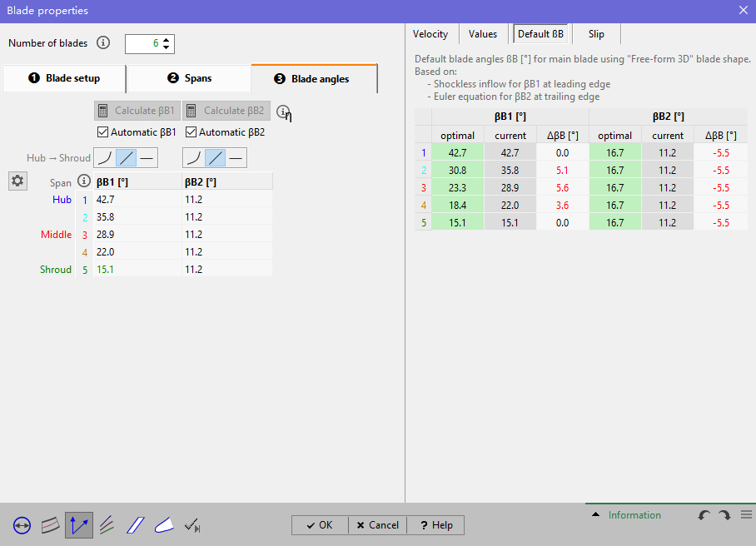Select constant distribution for βB1 Hub→Shroud

tap(147, 157)
